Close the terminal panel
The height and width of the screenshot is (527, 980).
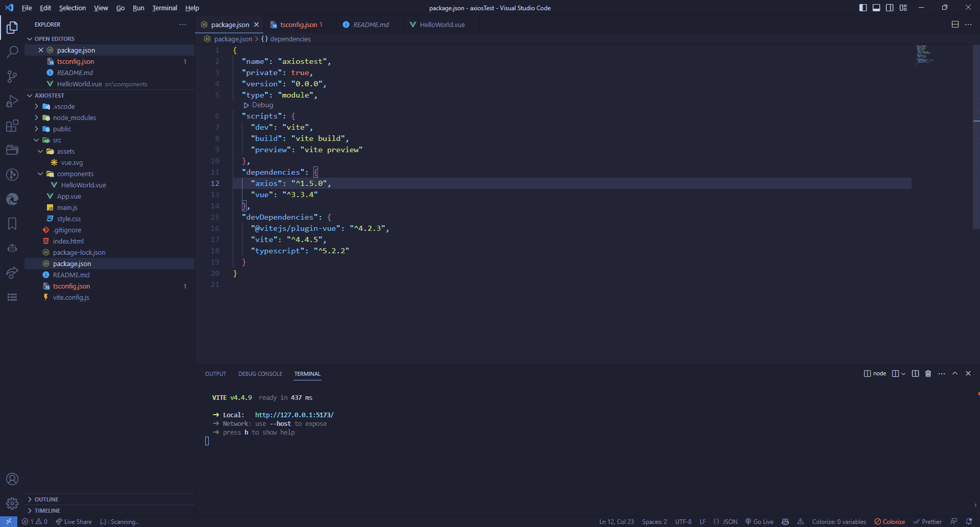coord(968,373)
